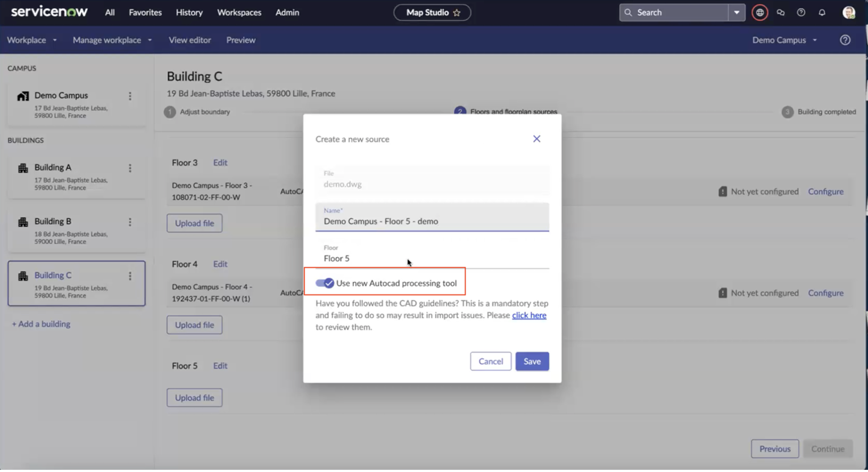The height and width of the screenshot is (472, 868).
Task: Select the Demo Campus card
Action: (x=76, y=104)
